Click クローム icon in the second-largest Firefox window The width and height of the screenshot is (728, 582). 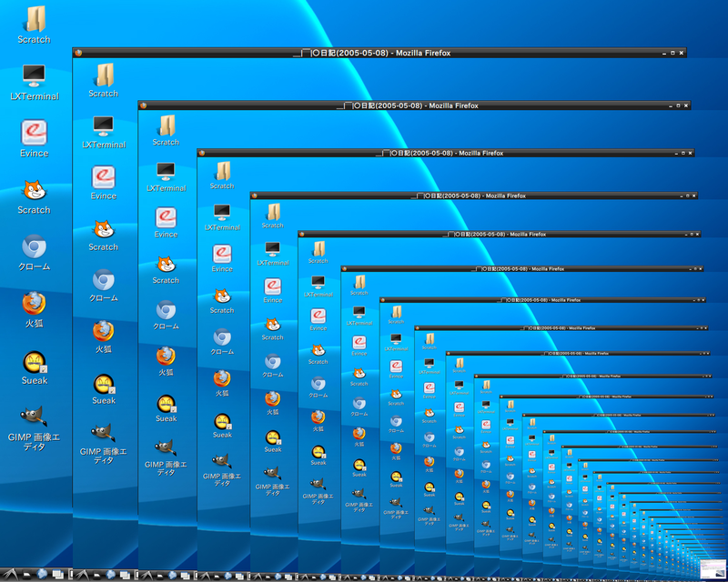click(166, 310)
